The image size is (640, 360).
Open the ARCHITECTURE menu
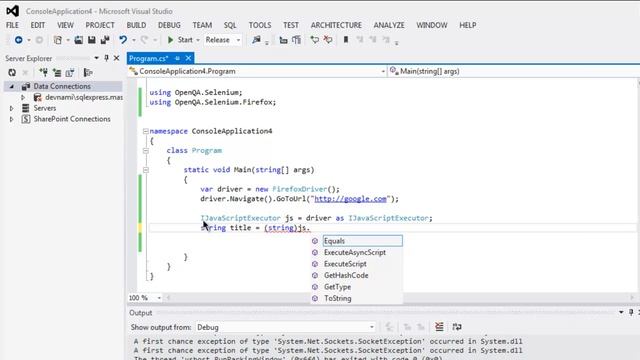tap(336, 25)
